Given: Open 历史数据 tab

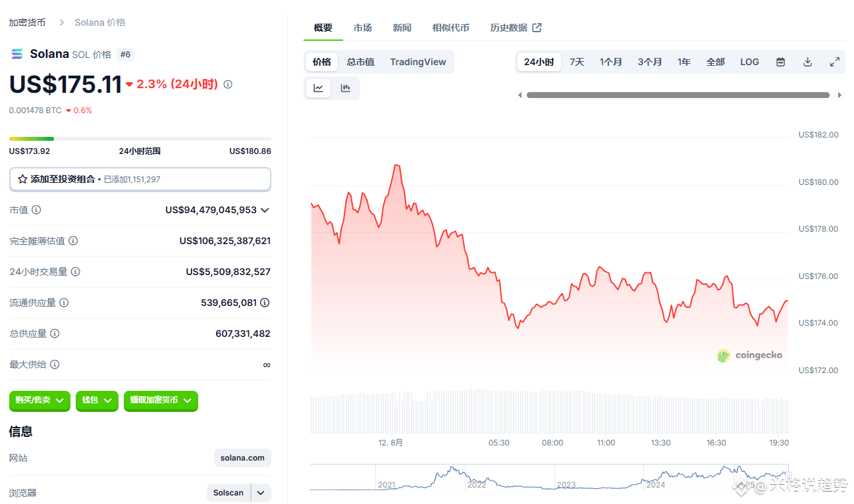Looking at the screenshot, I should (x=516, y=28).
